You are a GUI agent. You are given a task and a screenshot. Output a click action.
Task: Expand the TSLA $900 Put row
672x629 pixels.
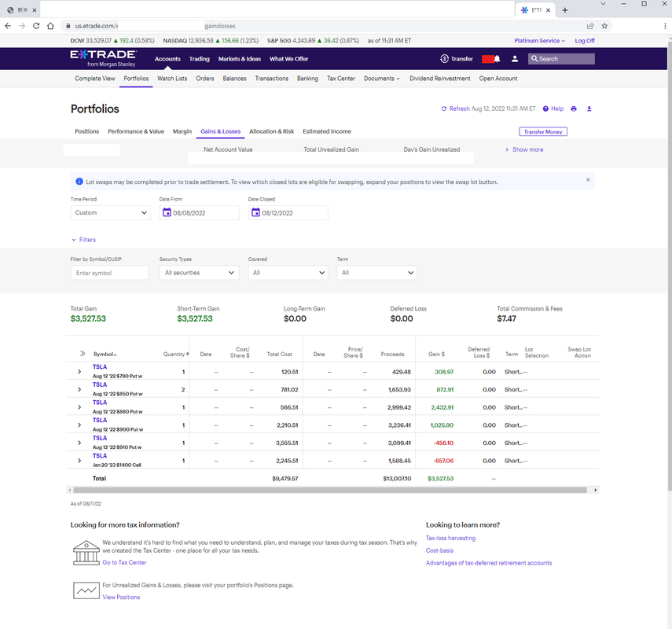point(79,425)
